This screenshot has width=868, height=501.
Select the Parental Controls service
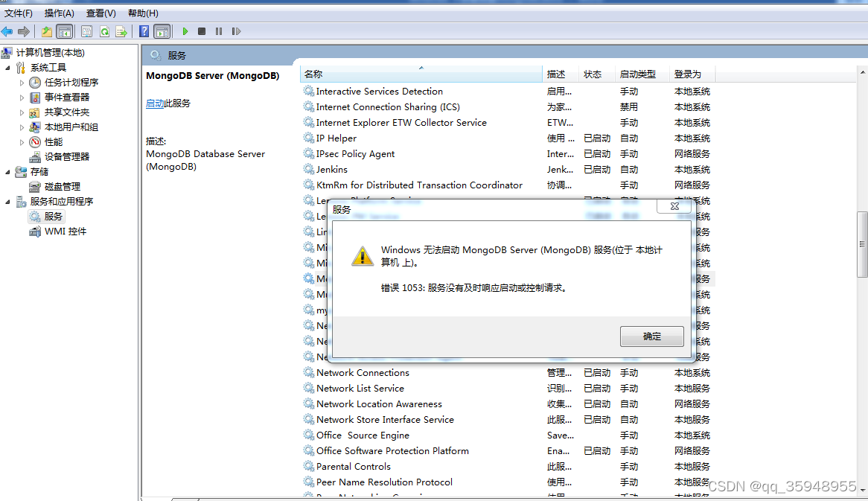tap(507, 467)
